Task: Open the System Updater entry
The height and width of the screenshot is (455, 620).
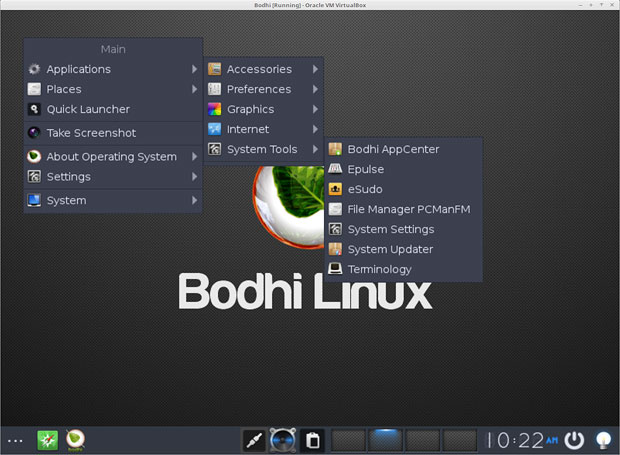Action: 403,249
